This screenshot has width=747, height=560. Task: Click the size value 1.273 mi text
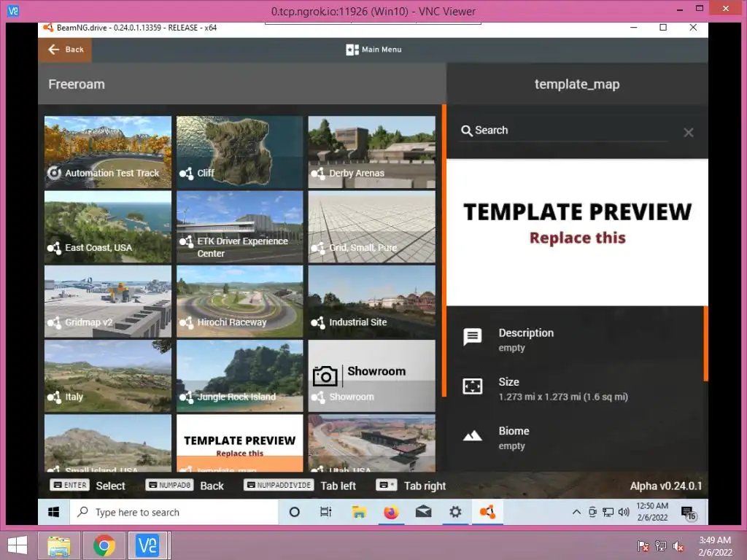pos(563,397)
